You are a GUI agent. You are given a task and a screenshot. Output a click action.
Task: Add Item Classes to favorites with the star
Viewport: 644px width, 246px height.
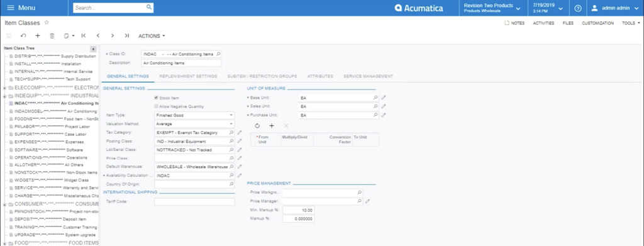tap(47, 23)
